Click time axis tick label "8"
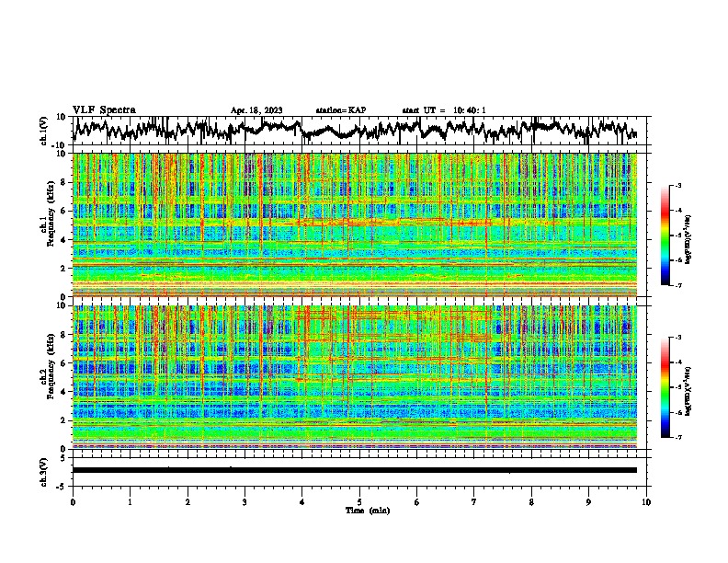Screen dimensions: 728x563 [531, 502]
